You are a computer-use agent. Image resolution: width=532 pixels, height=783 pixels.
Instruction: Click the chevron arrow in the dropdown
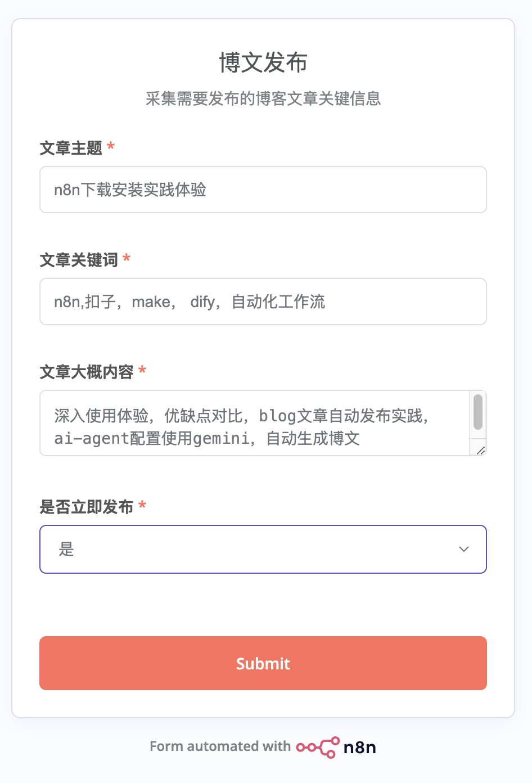pos(464,550)
